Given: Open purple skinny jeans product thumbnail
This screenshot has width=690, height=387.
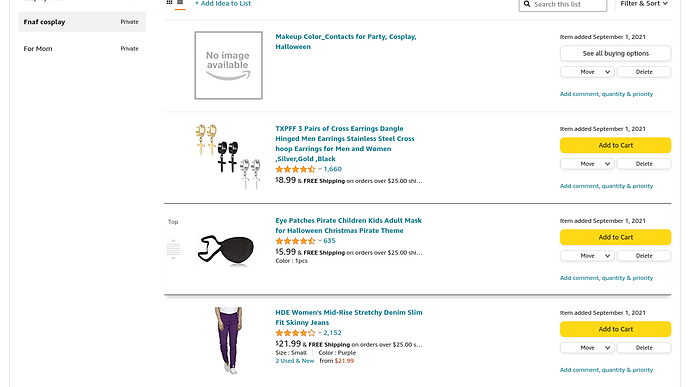Looking at the screenshot, I should [228, 341].
